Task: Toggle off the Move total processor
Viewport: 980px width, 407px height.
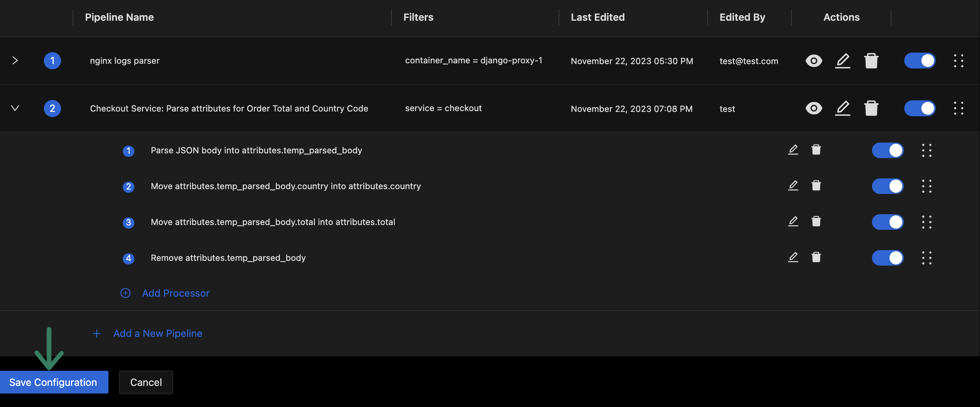Action: click(x=888, y=222)
